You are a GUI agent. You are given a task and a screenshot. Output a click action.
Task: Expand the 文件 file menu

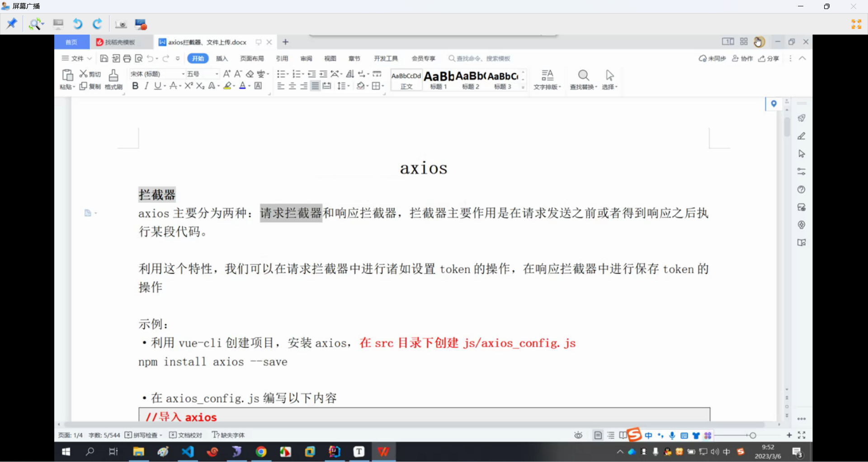(77, 58)
